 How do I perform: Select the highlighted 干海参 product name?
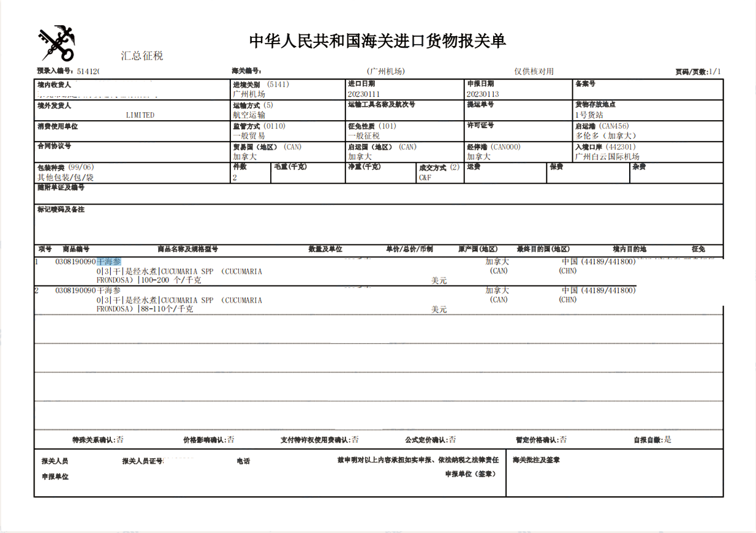coord(109,260)
